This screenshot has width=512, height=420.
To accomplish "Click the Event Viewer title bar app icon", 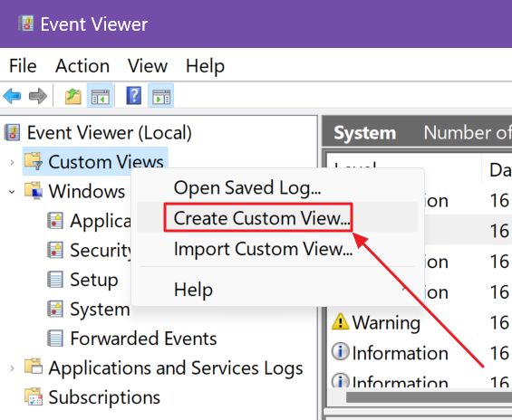I will coord(25,24).
